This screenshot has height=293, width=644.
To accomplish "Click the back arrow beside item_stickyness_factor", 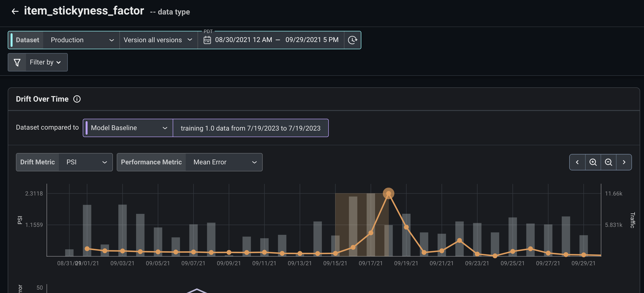I will coord(15,11).
